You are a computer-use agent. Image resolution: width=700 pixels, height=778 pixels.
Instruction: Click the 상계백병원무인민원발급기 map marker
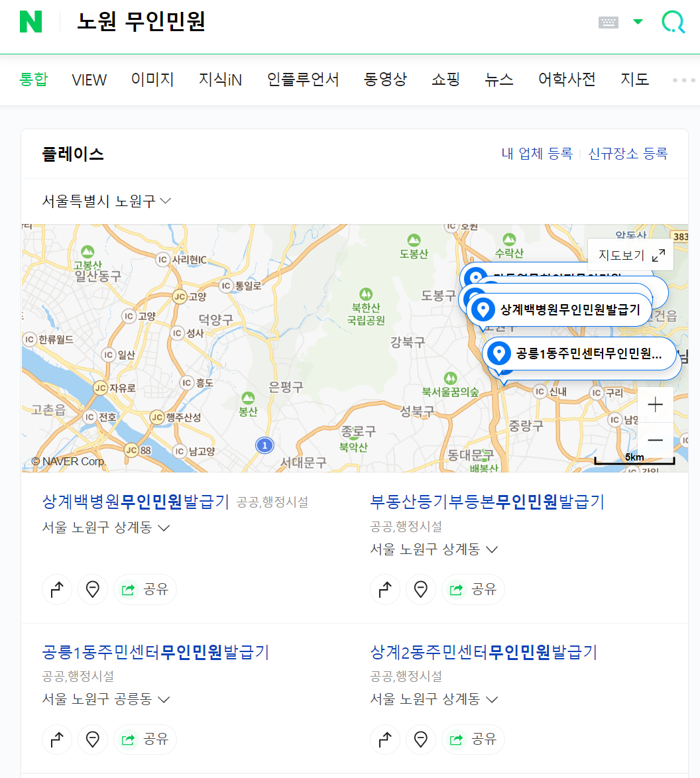click(559, 309)
